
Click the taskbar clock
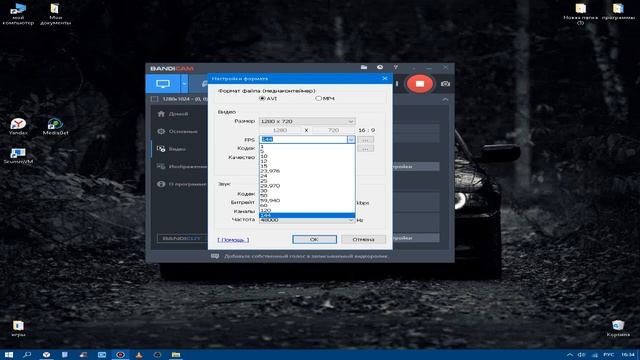click(x=628, y=355)
